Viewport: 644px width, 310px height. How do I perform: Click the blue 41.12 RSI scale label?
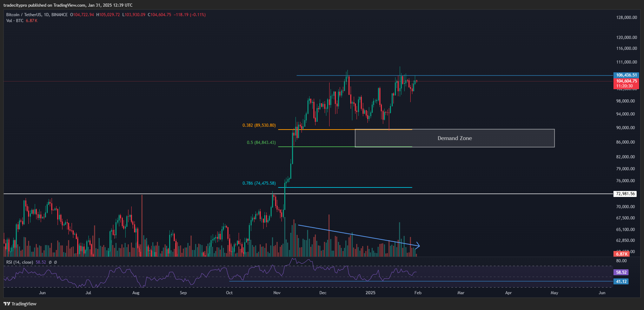point(621,282)
